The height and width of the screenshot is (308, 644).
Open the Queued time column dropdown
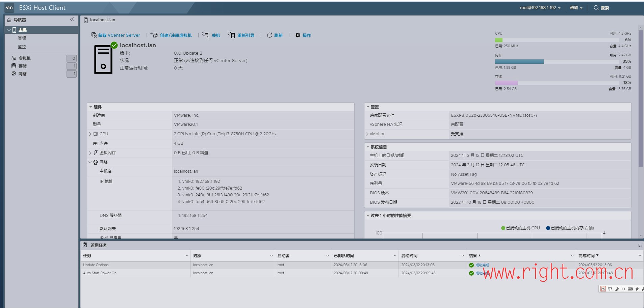click(395, 256)
